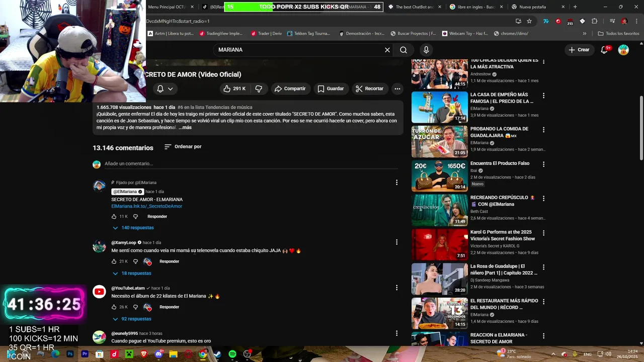Open Webcam Toy bookmark
The image size is (644, 362).
[x=465, y=34]
